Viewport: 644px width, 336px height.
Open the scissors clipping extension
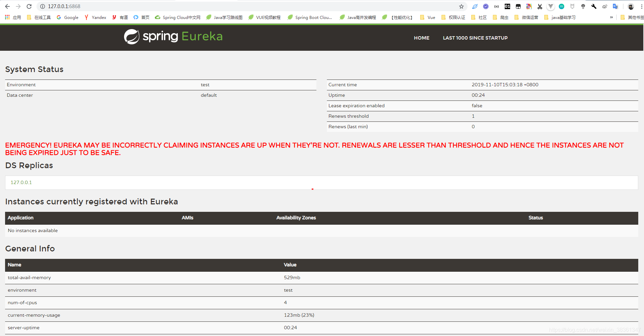coord(540,6)
